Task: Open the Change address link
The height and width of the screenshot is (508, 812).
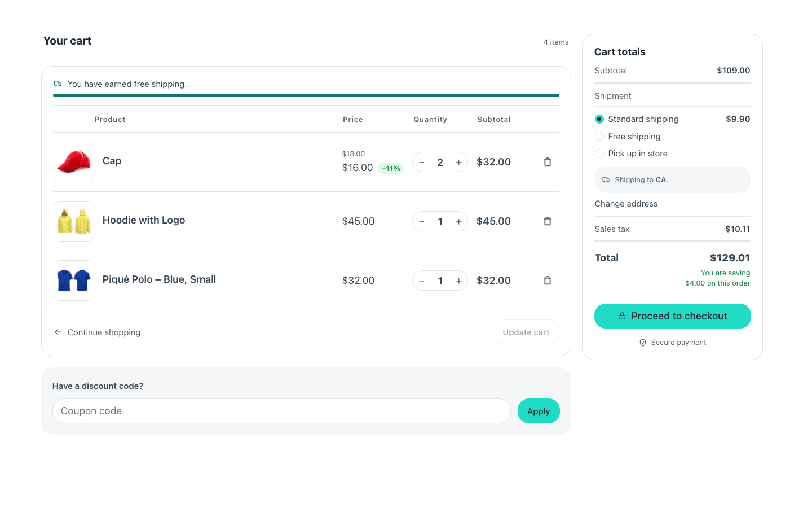Action: pyautogui.click(x=626, y=204)
